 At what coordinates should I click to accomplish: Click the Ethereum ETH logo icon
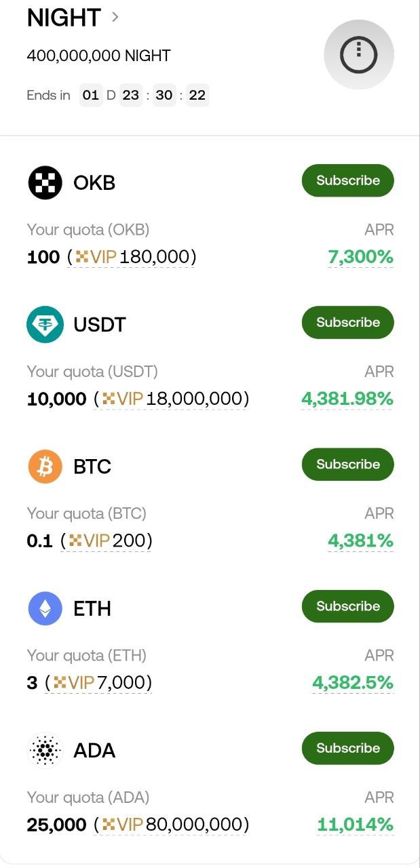click(45, 608)
